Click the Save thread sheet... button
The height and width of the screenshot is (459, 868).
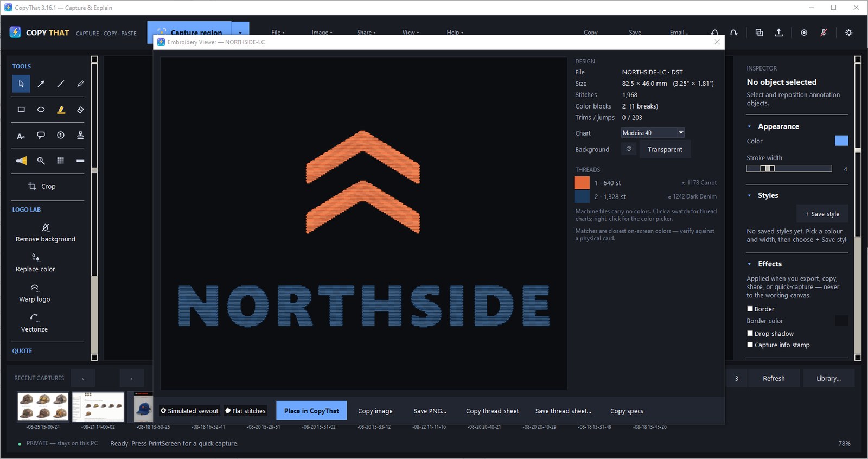563,411
